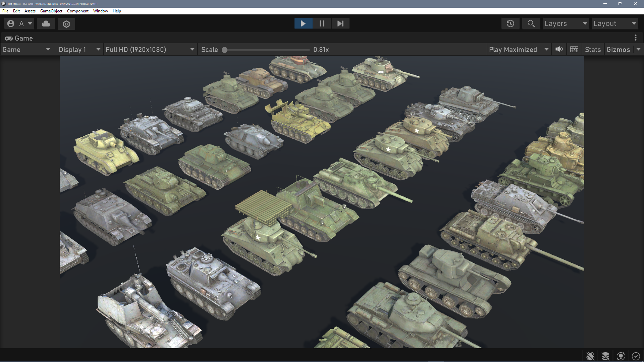Click the debug mode bug icon in status bar

590,356
